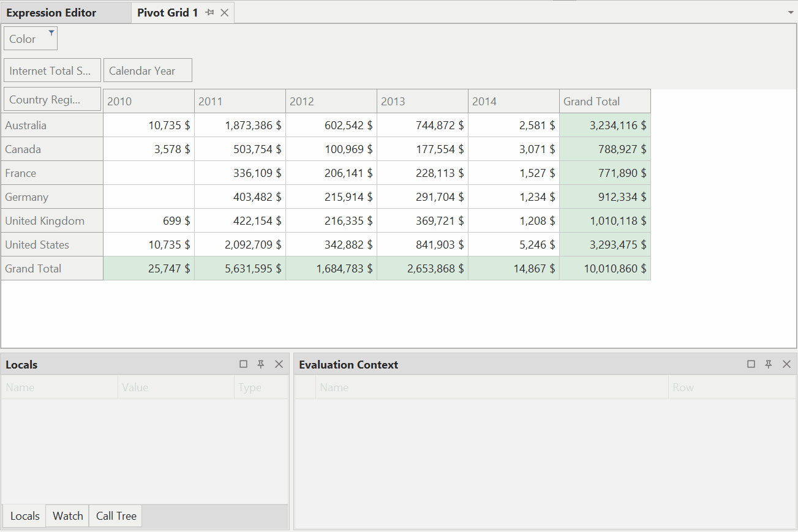Maximize the Locals panel
Image resolution: width=798 pixels, height=532 pixels.
[243, 364]
